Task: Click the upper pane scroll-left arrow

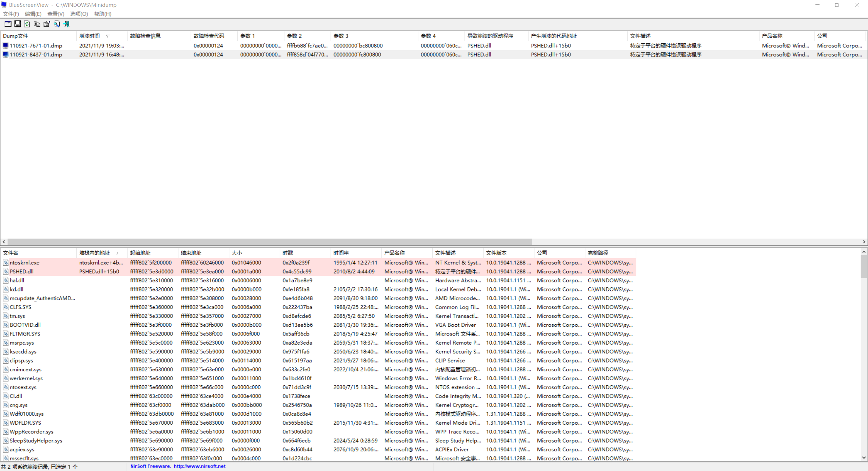Action: 4,242
